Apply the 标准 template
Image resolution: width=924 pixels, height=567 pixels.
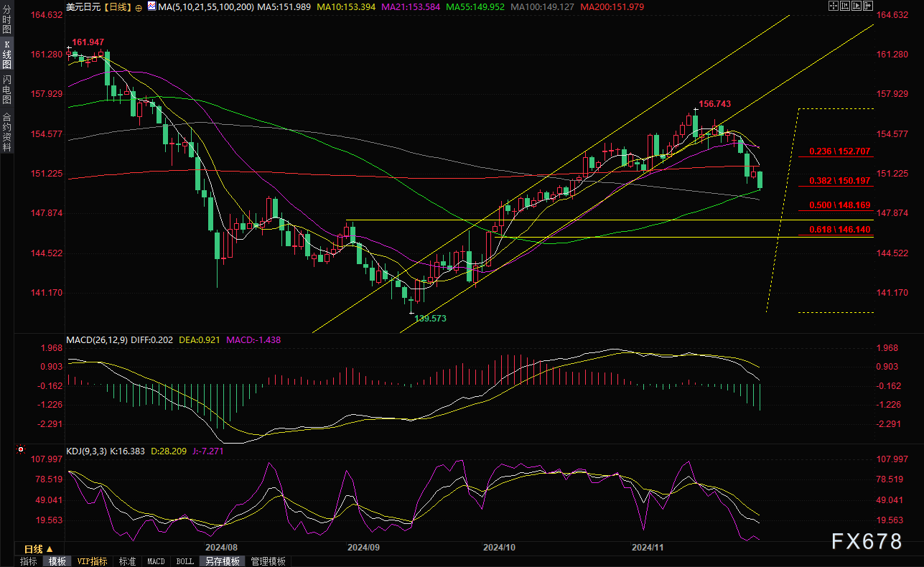pyautogui.click(x=127, y=561)
